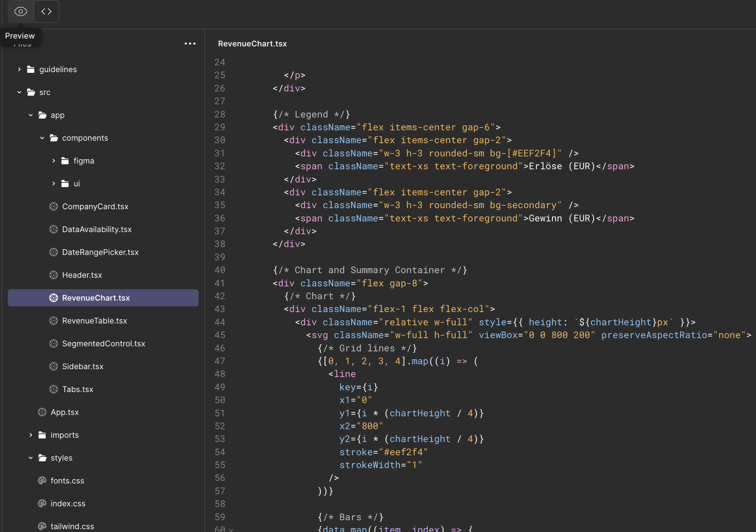Click the file icon beside fonts.css
The height and width of the screenshot is (532, 756).
42,481
